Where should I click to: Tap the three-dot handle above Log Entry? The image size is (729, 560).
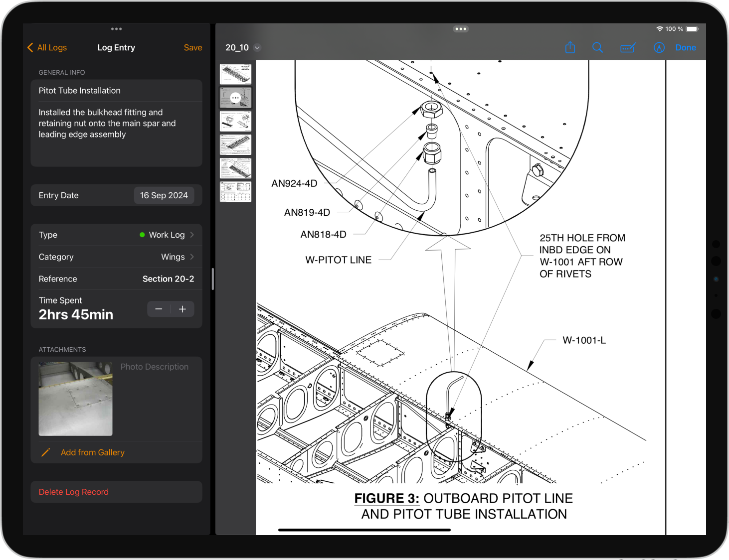[116, 29]
